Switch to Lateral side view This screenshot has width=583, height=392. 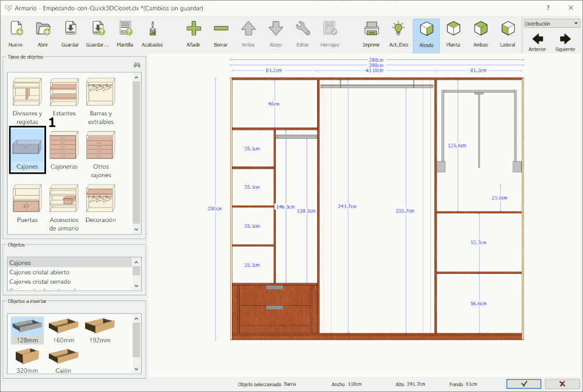tap(508, 34)
